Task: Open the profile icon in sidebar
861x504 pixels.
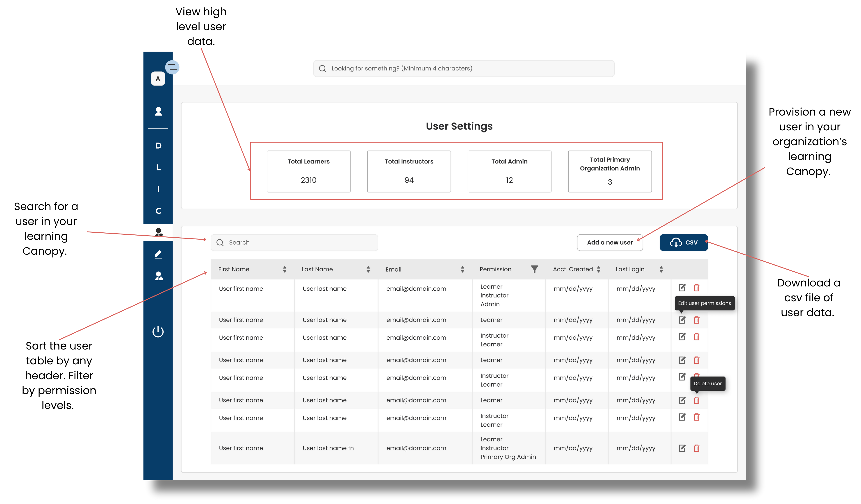Action: tap(158, 111)
